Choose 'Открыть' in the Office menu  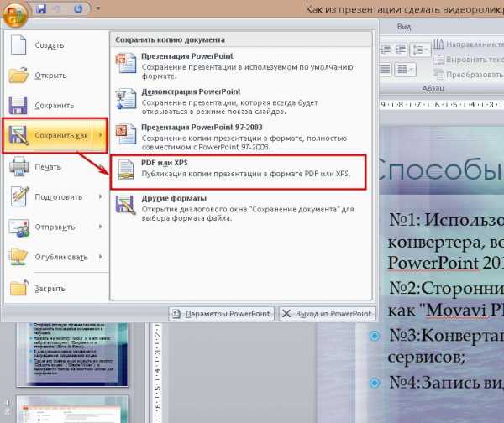pos(49,75)
